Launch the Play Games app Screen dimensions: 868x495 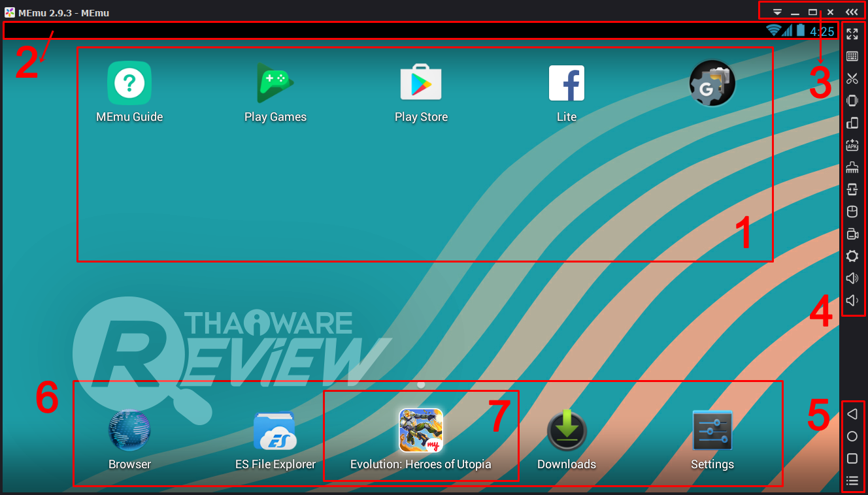click(x=275, y=83)
